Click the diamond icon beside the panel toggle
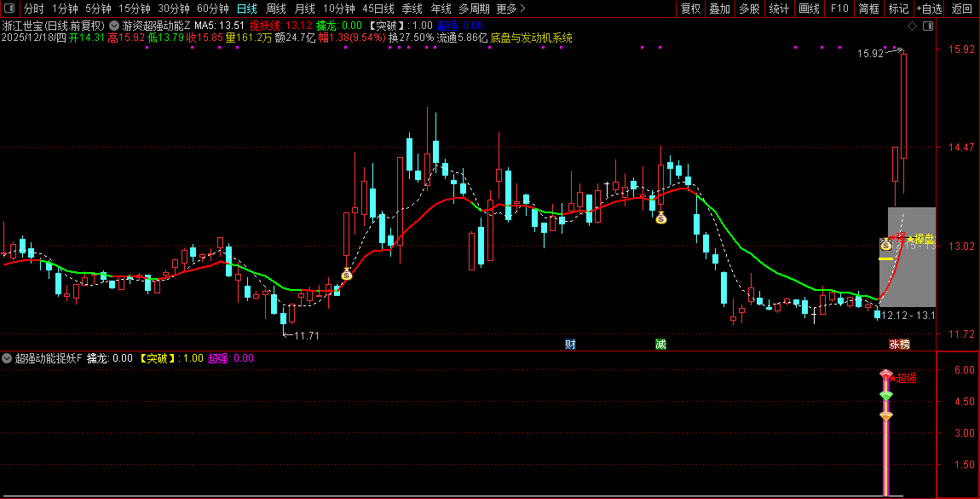Viewport: 980px width, 499px height. tap(912, 26)
